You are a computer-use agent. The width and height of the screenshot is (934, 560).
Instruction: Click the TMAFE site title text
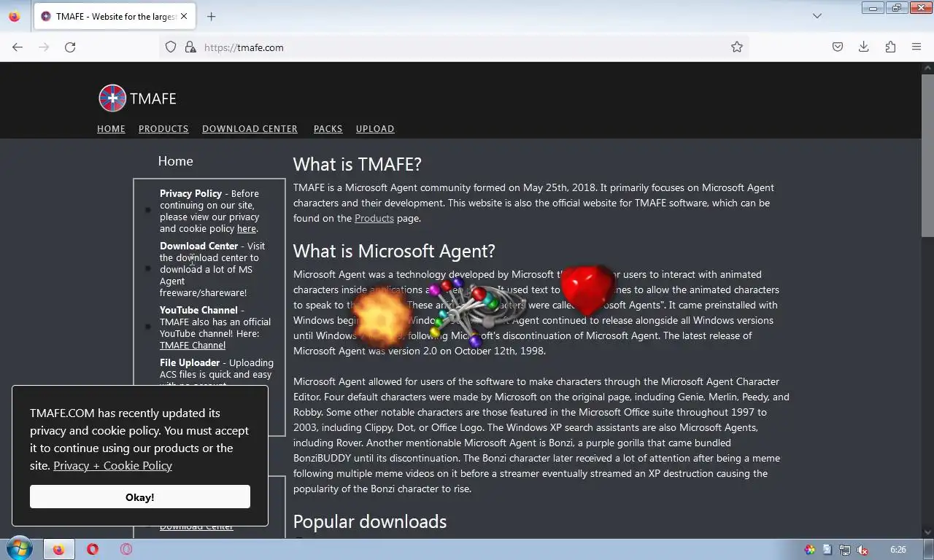[153, 98]
